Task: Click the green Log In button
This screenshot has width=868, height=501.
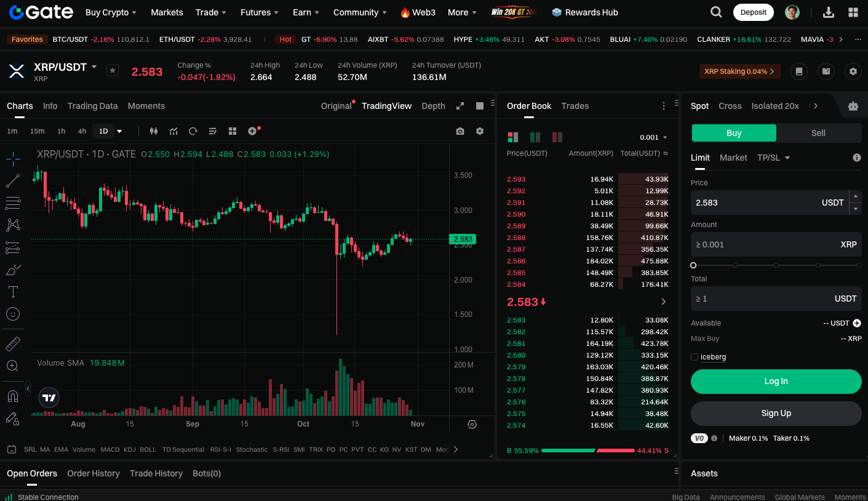Action: [x=776, y=381]
